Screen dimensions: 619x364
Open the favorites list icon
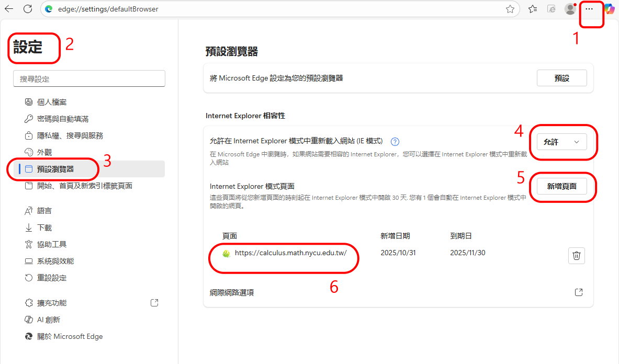coord(533,9)
